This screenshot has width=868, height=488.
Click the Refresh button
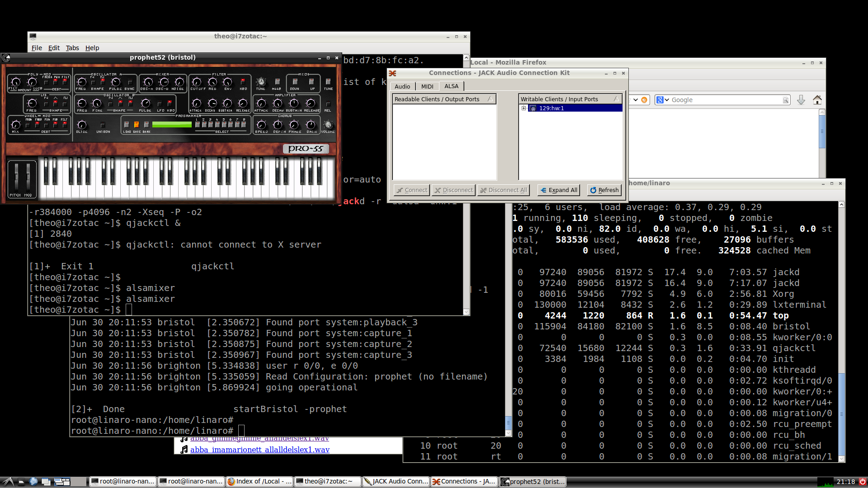tap(604, 190)
